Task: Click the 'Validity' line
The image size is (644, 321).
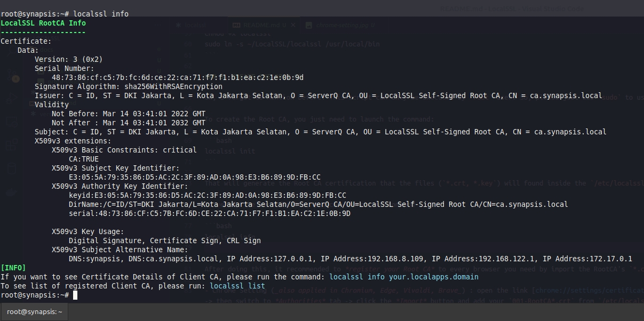Action: [52, 105]
